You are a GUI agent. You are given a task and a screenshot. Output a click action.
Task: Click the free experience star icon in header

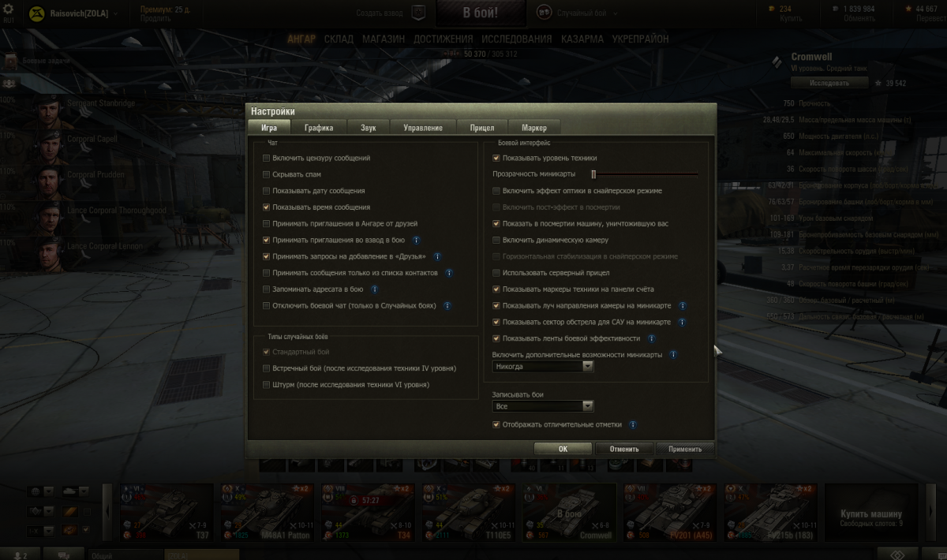coord(910,9)
